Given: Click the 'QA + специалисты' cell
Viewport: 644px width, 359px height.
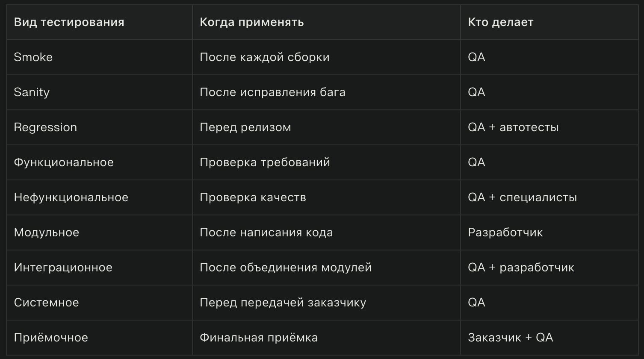Looking at the screenshot, I should pos(549,197).
